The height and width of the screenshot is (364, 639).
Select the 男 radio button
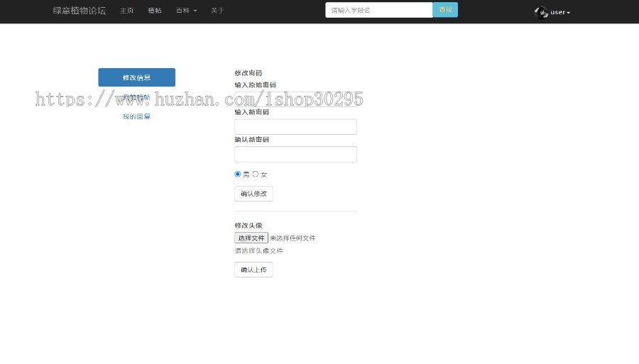[238, 174]
